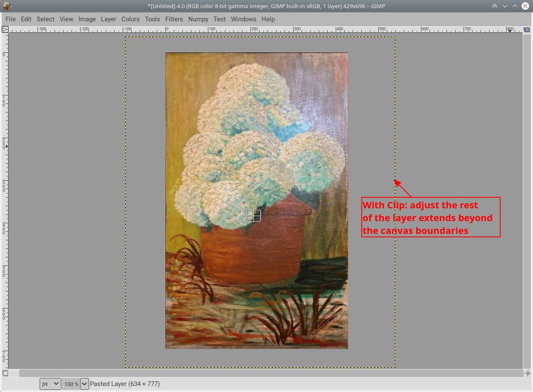The width and height of the screenshot is (533, 392).
Task: Open the Layer menu
Action: [109, 19]
